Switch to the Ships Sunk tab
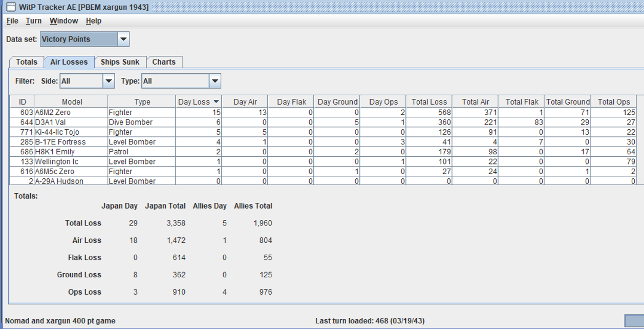 (x=120, y=62)
